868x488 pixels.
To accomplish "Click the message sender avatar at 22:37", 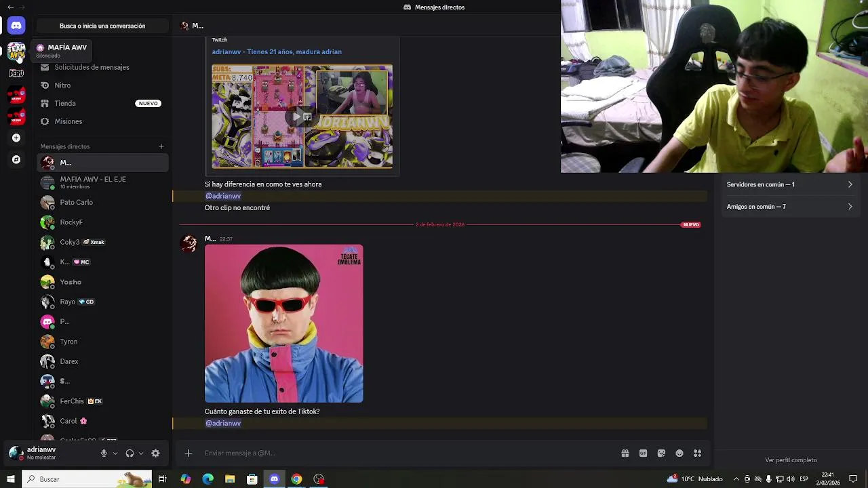I will (189, 243).
